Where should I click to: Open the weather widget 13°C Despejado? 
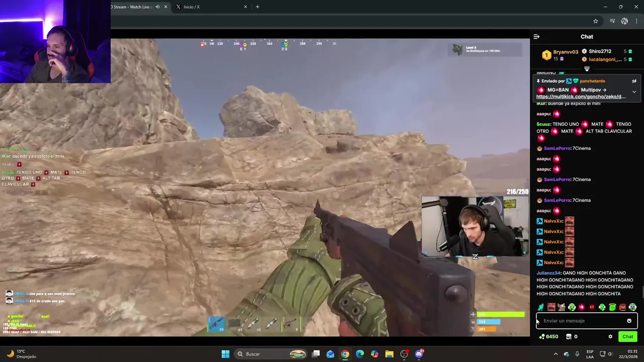tap(20, 354)
